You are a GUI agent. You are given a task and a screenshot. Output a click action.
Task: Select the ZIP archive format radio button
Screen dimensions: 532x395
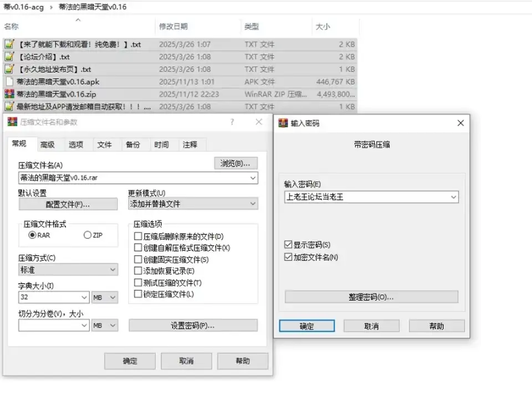(x=88, y=235)
